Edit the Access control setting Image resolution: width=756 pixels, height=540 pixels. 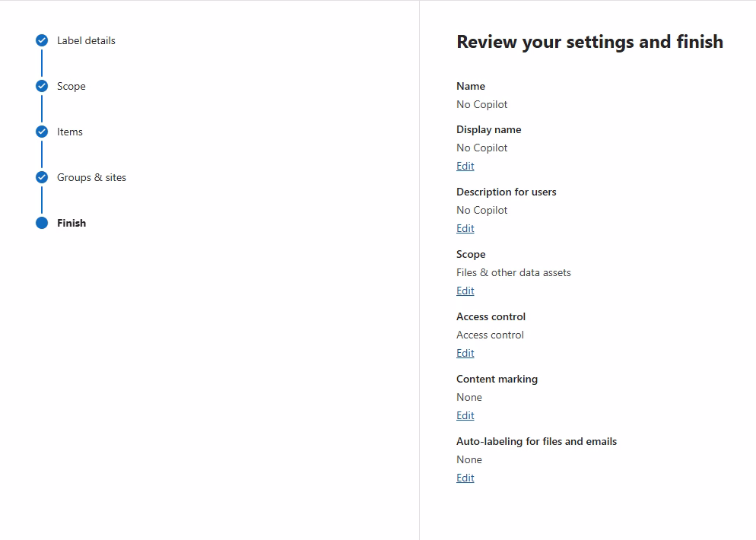(465, 354)
